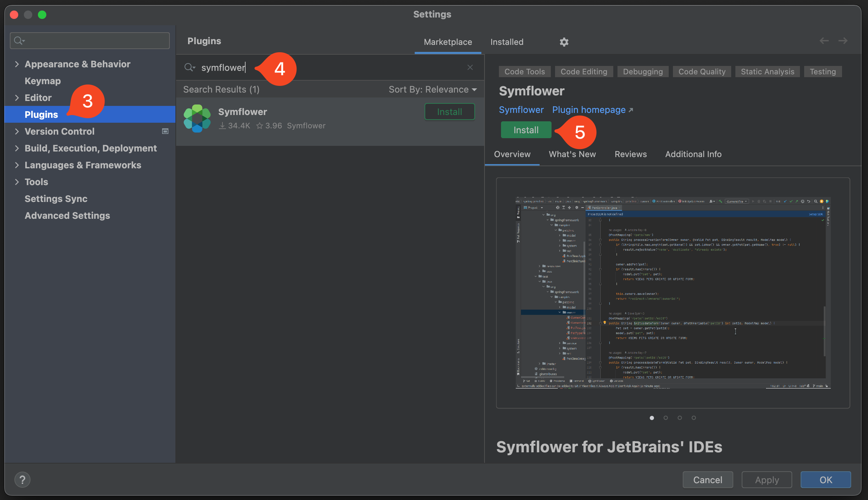The height and width of the screenshot is (500, 868).
Task: Click the Symflower plugin logo icon
Action: [197, 119]
